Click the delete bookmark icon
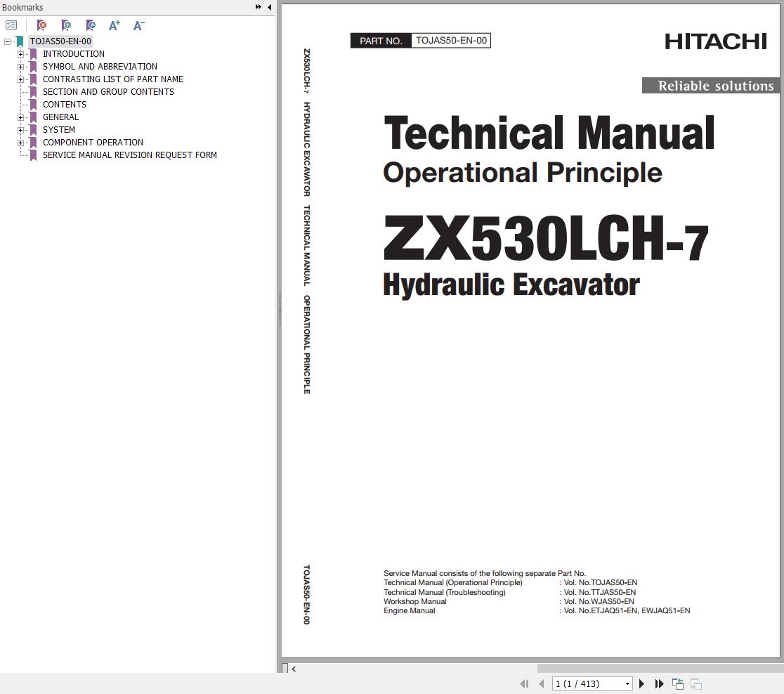 pos(41,25)
